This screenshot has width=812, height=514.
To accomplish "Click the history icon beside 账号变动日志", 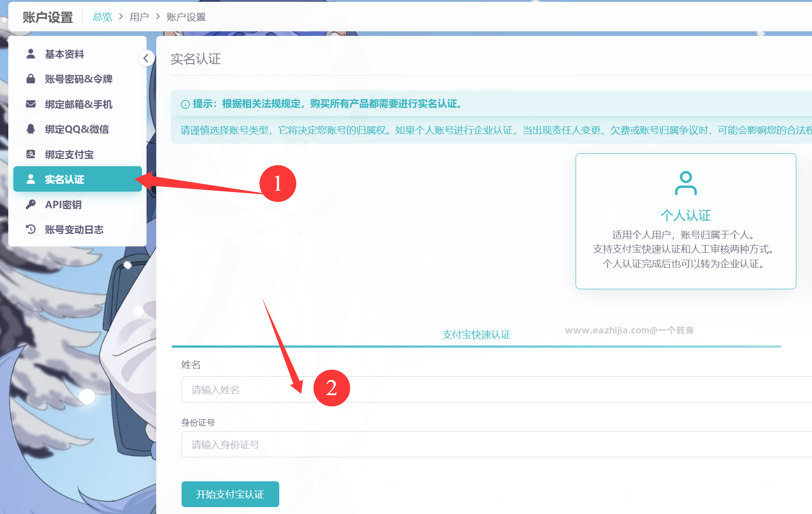I will [x=31, y=229].
